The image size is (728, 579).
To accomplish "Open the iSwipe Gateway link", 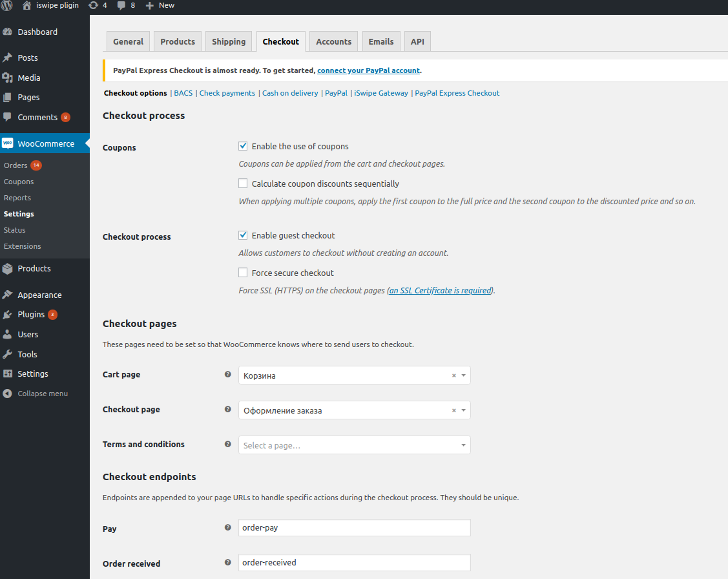I will point(381,93).
